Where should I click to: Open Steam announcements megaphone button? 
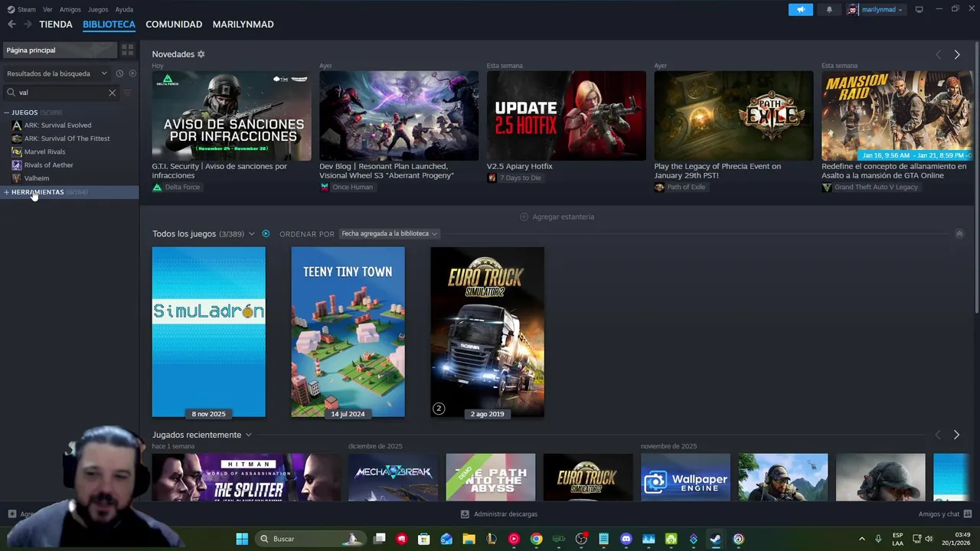pos(800,9)
